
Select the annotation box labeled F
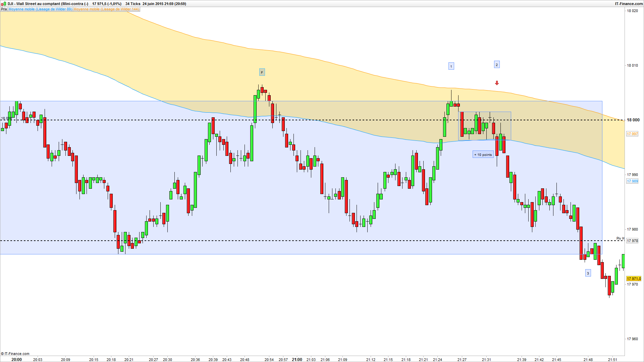262,72
